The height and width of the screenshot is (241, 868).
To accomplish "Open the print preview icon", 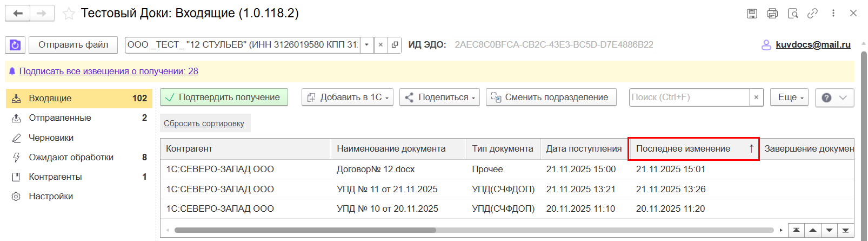I will coord(793,14).
